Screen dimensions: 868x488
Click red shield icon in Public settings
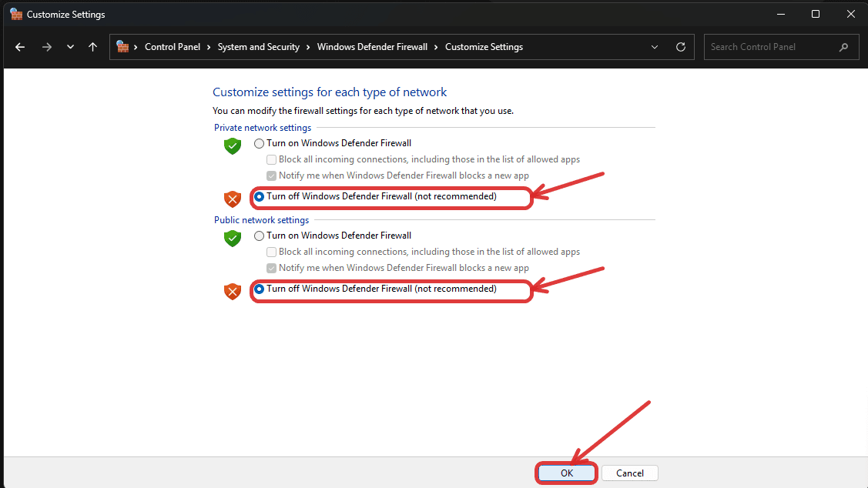[x=233, y=292]
